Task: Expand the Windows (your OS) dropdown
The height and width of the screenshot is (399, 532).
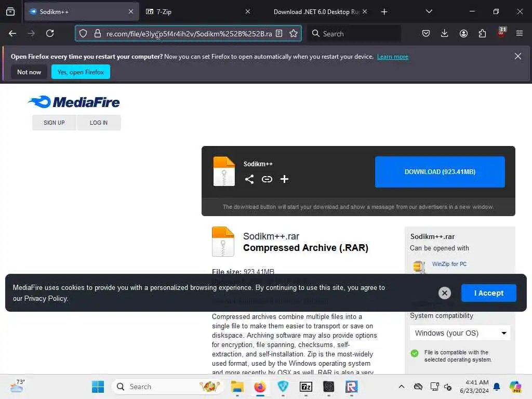Action: point(460,333)
